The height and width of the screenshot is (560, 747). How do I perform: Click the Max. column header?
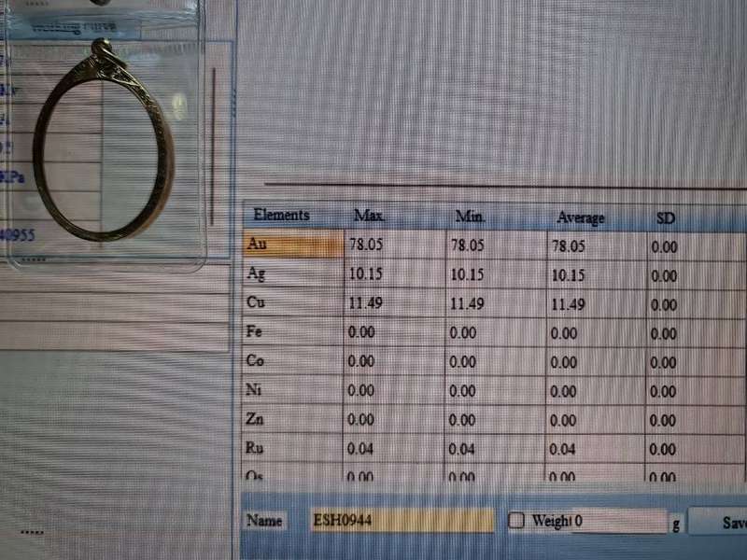(x=370, y=217)
